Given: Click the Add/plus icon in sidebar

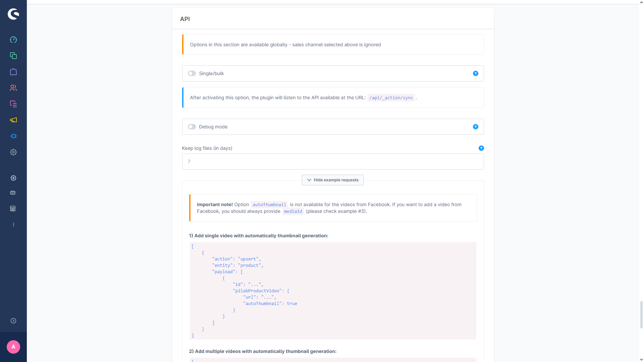Looking at the screenshot, I should point(13,178).
